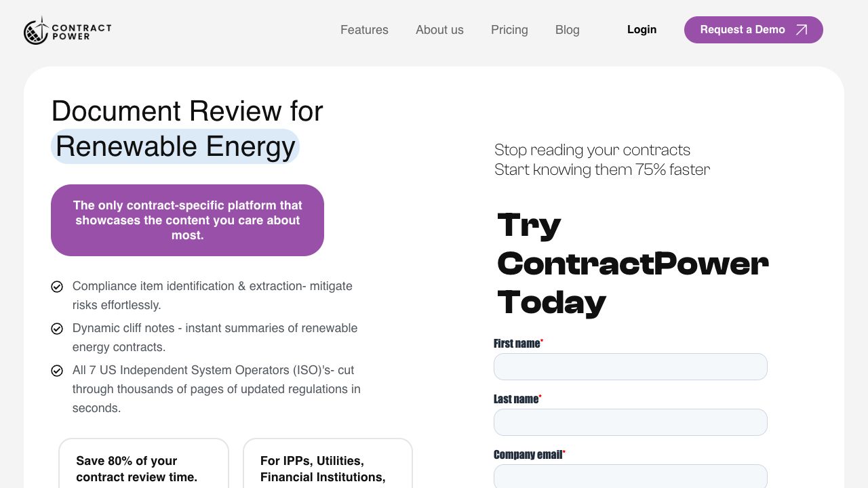Screen dimensions: 868x488
Task: Click the checkmark icon beside Compliance item identification
Action: [x=57, y=287]
